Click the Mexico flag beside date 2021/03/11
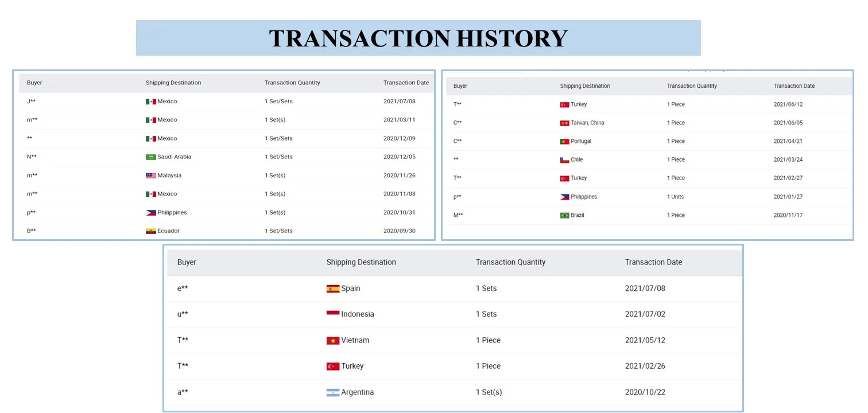The image size is (868, 413). coord(151,120)
